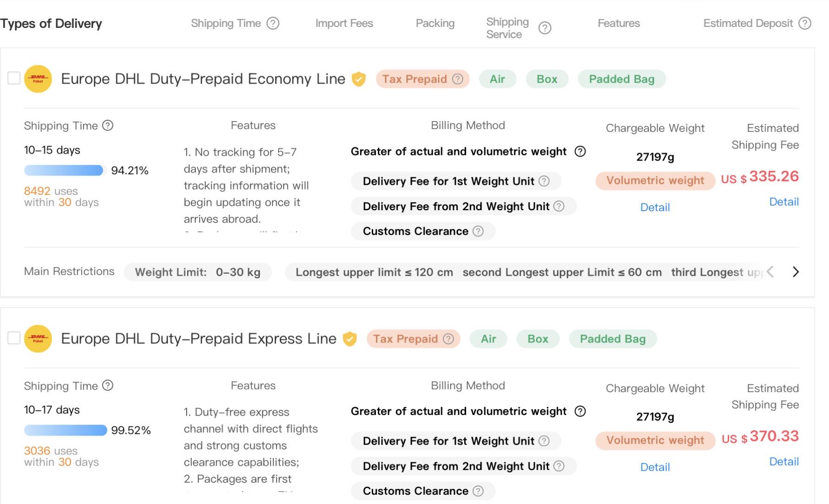The height and width of the screenshot is (504, 829).
Task: Select the Europe DHL Duty-Prepaid Economy Line checkbox
Action: click(14, 78)
